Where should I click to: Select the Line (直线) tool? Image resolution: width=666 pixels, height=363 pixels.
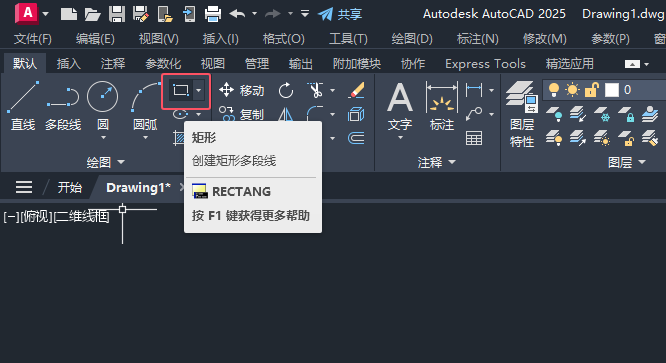[23, 106]
